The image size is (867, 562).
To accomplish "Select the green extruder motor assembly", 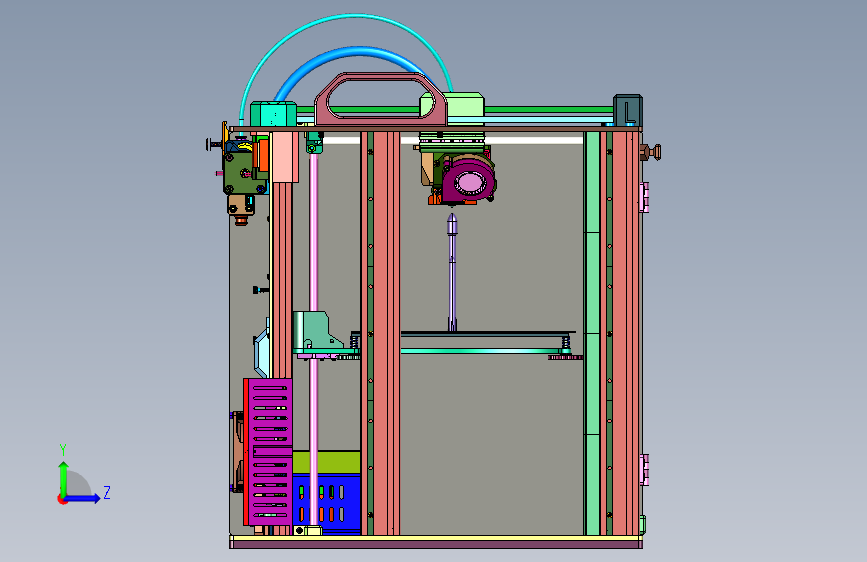I will pos(243,173).
